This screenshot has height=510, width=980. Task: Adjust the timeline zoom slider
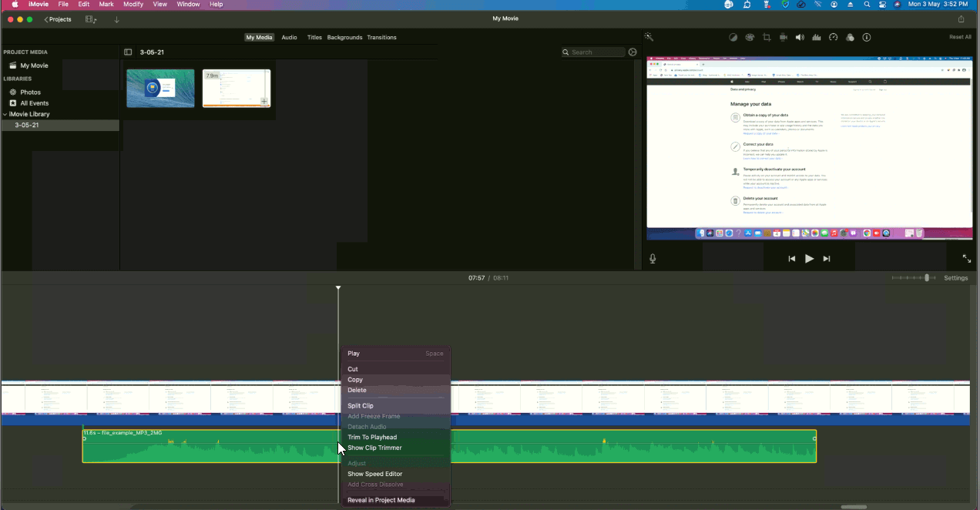tap(926, 278)
